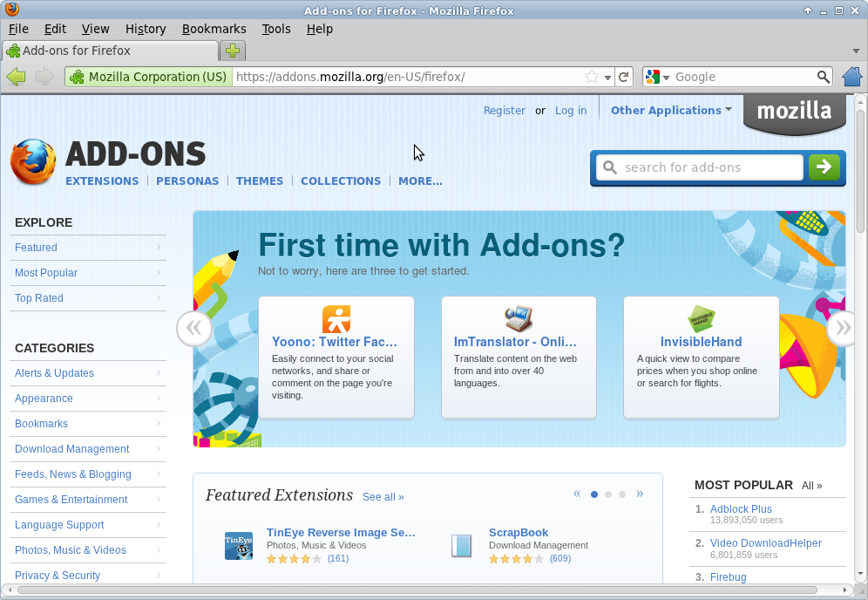Click the Log in link

[571, 110]
